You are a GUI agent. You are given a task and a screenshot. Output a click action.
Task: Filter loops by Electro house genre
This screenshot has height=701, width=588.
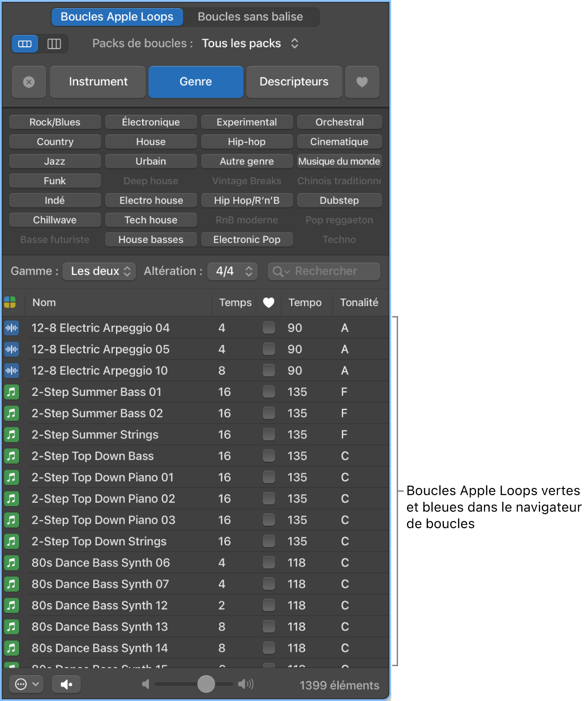(x=151, y=201)
